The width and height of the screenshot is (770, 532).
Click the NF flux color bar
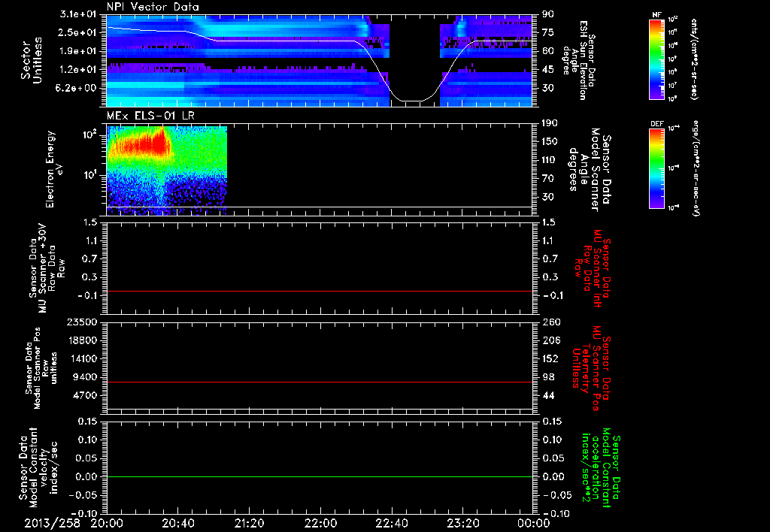coord(656,59)
